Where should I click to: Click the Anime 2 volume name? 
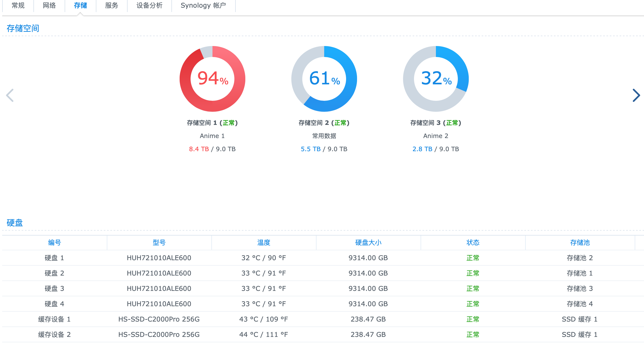click(x=436, y=136)
